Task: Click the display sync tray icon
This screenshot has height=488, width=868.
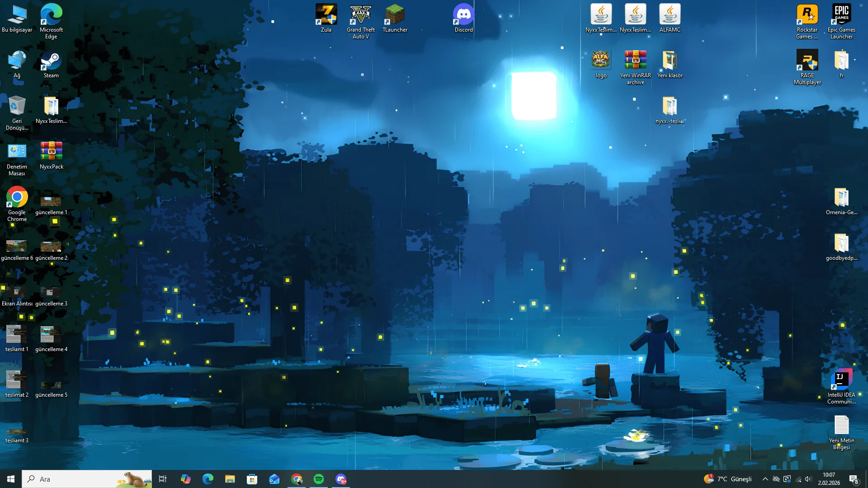Action: click(x=787, y=479)
